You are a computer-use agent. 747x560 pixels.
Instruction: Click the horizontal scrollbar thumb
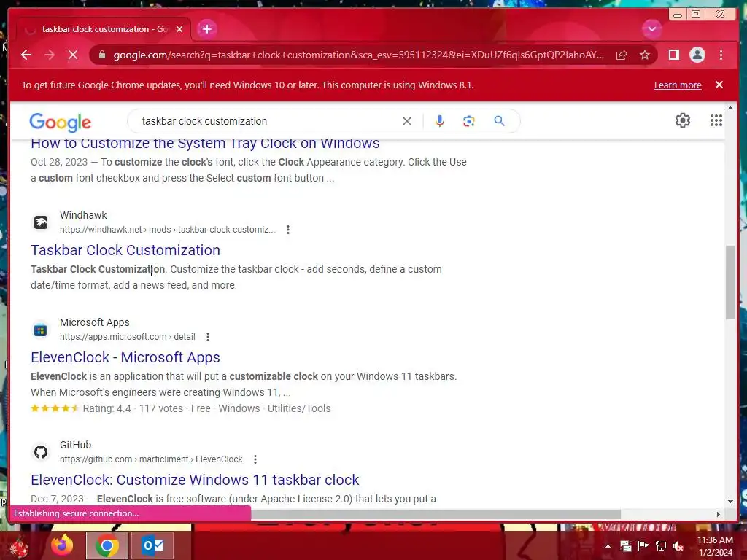(436, 514)
